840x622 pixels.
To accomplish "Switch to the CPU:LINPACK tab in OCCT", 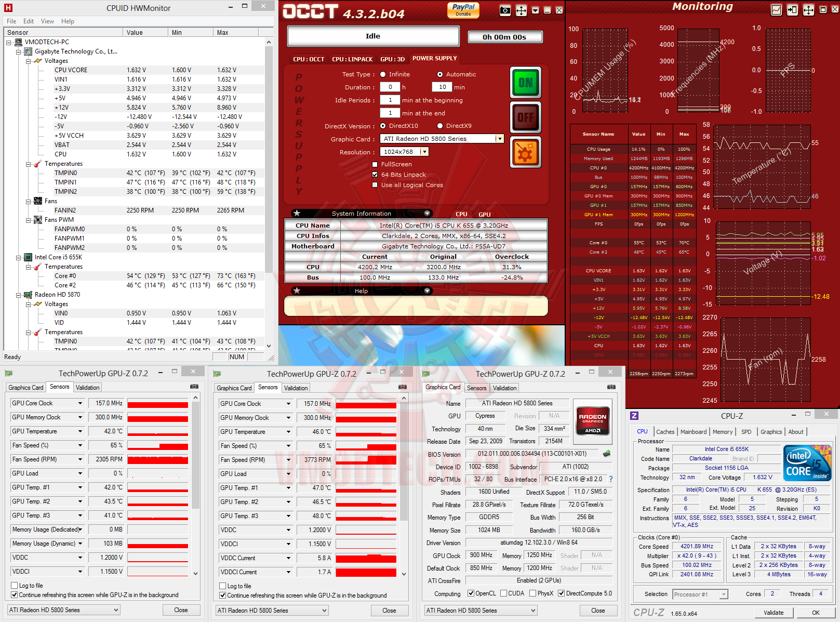I will [352, 59].
